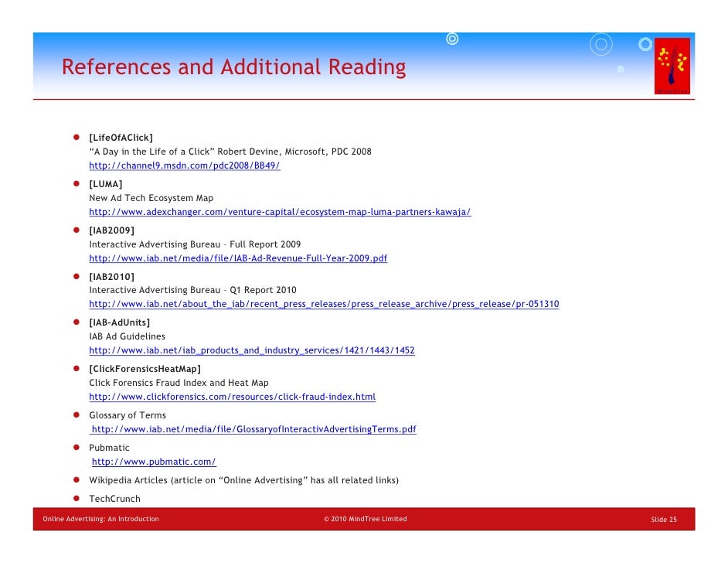The image size is (728, 563).
Task: Click the "References and Additional Reading" slide title
Action: pyautogui.click(x=234, y=67)
